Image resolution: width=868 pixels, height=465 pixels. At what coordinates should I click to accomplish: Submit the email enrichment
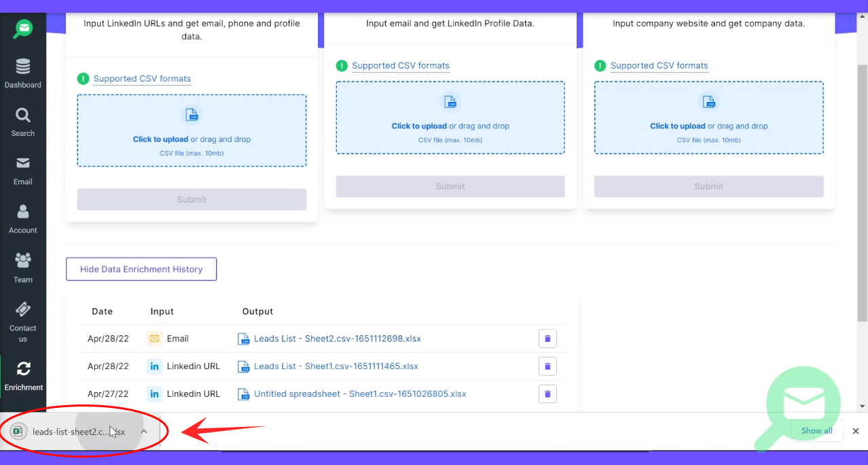coord(450,186)
